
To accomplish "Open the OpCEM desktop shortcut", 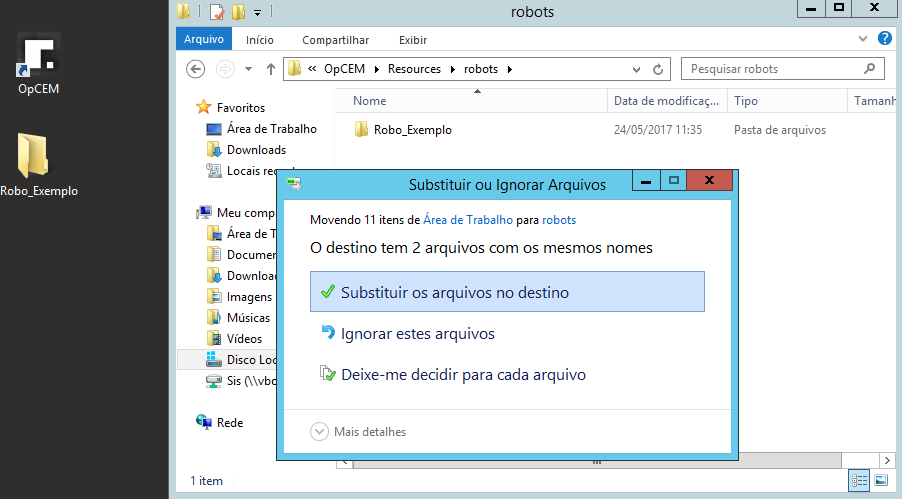I will [x=38, y=62].
